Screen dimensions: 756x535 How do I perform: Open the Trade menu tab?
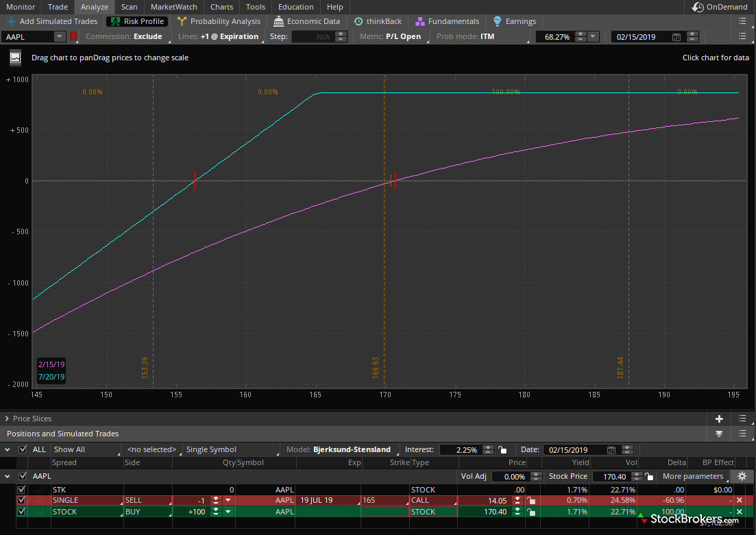tap(58, 7)
